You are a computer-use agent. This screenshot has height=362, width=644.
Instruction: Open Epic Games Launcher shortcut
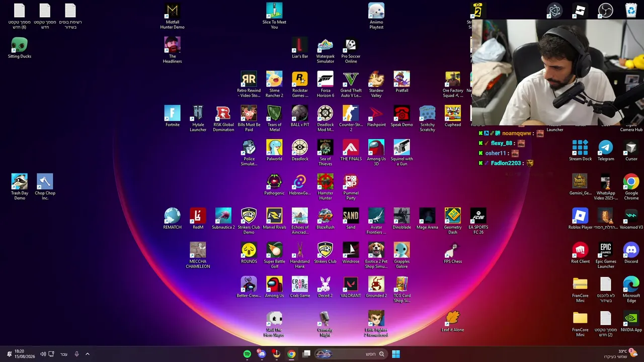pyautogui.click(x=606, y=255)
